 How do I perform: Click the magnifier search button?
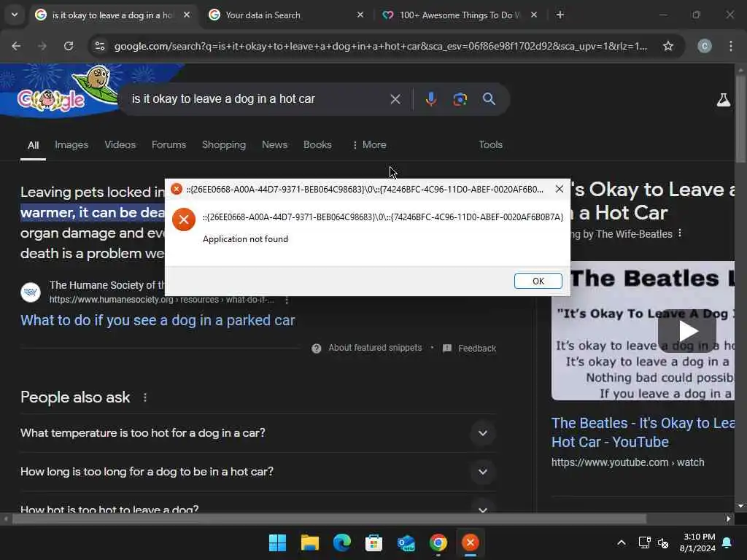click(x=489, y=99)
